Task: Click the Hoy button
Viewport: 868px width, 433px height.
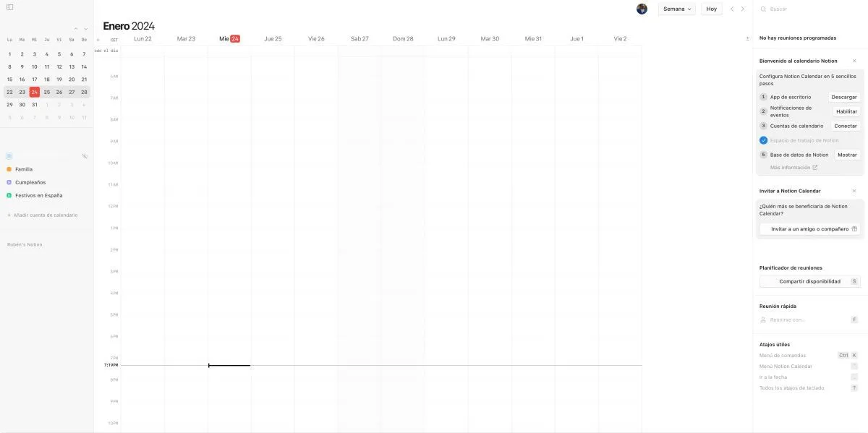Action: click(712, 9)
